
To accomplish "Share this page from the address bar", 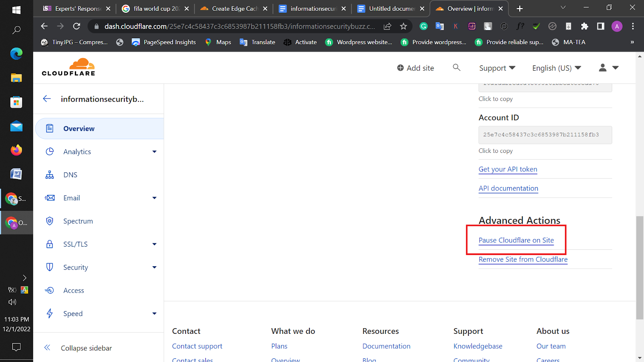I will coord(387,26).
